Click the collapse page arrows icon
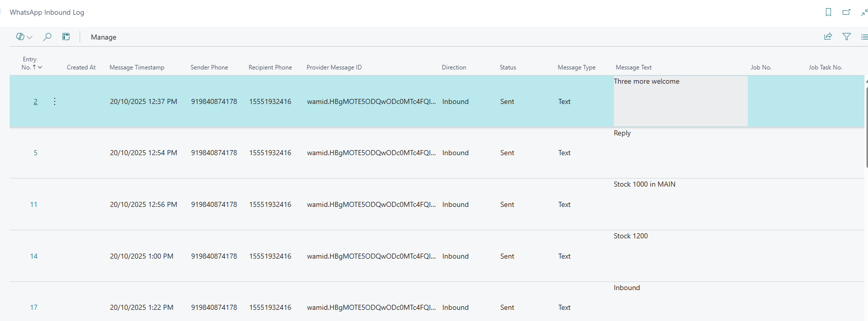Image resolution: width=868 pixels, height=321 pixels. click(864, 12)
